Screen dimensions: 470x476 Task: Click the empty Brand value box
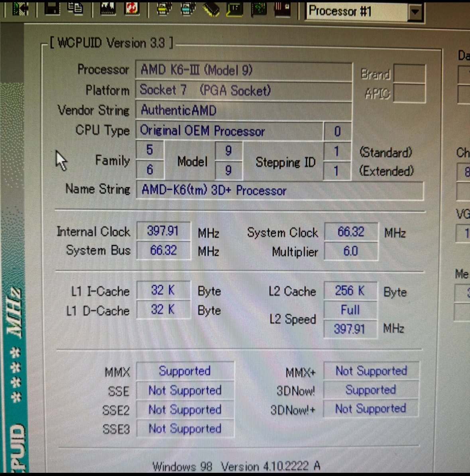409,73
